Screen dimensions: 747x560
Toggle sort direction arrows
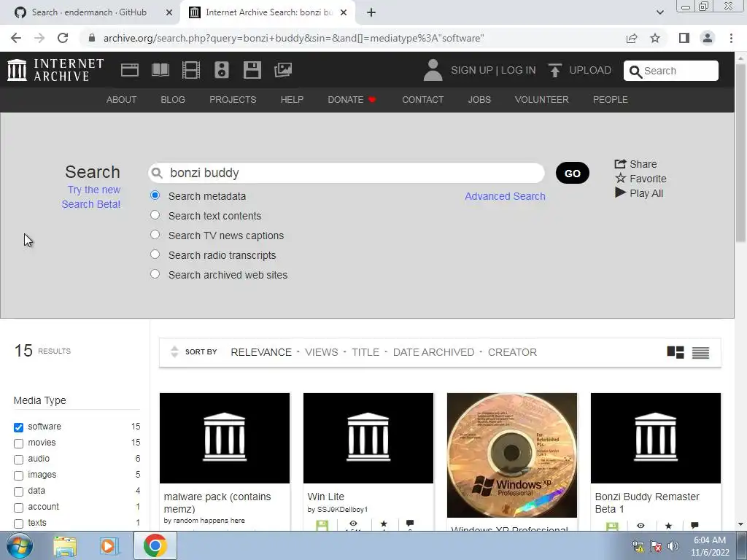pyautogui.click(x=174, y=352)
